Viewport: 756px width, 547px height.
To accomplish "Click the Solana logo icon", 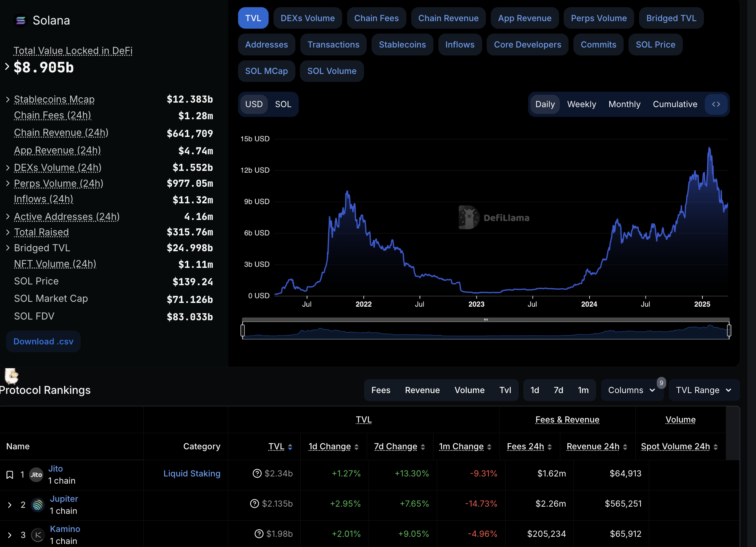I will coord(21,20).
